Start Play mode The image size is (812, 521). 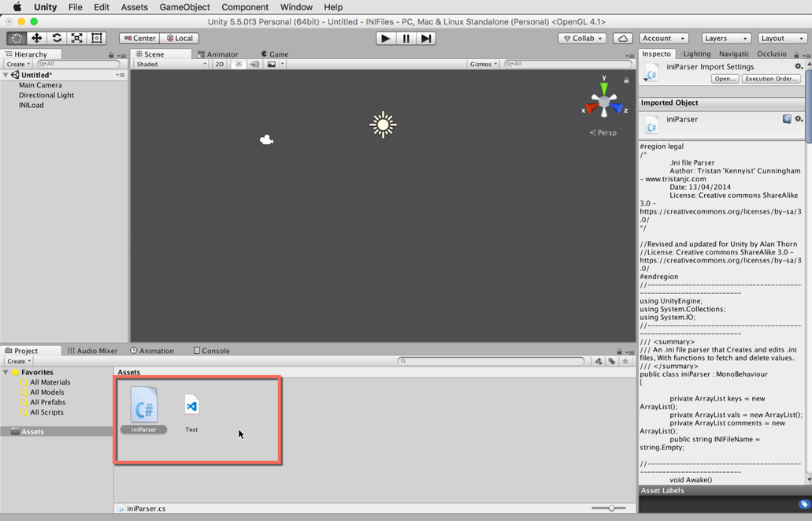pos(386,39)
